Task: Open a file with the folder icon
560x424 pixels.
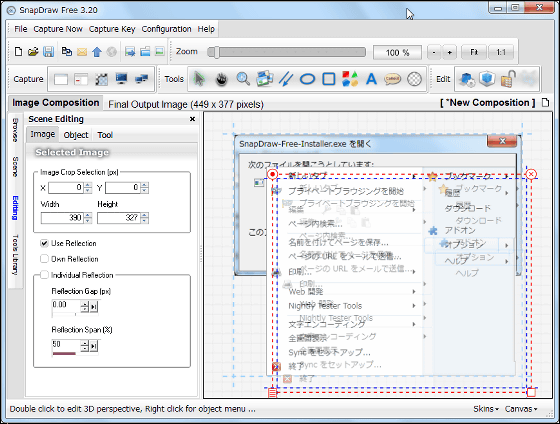Action: tap(33, 52)
